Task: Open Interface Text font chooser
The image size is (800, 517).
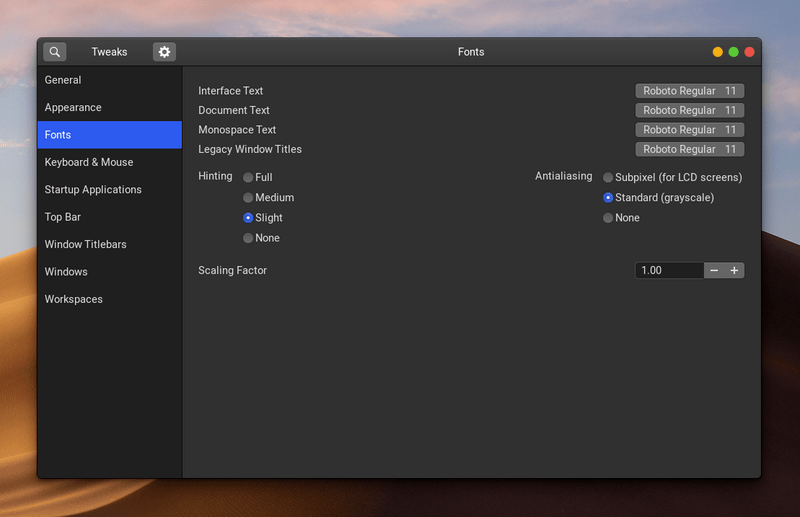Action: (689, 91)
